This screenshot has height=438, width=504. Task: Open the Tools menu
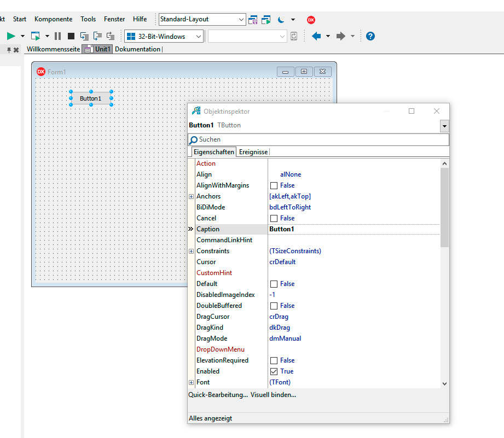(88, 19)
